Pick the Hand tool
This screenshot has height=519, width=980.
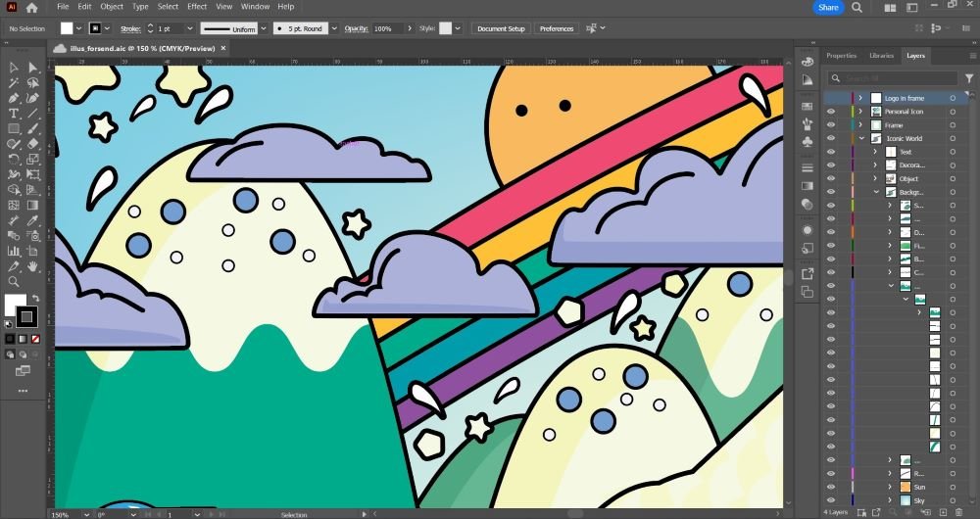click(x=32, y=266)
